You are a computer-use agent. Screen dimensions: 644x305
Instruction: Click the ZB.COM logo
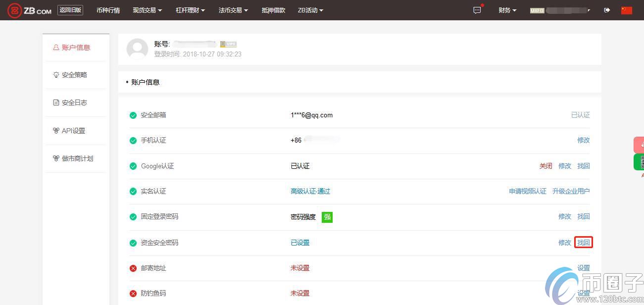(30, 10)
